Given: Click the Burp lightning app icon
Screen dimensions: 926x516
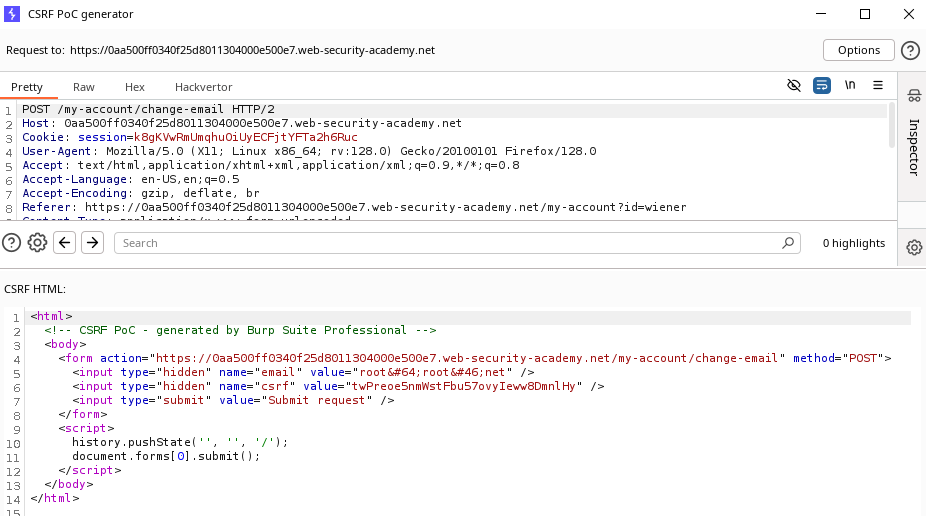Looking at the screenshot, I should point(12,14).
